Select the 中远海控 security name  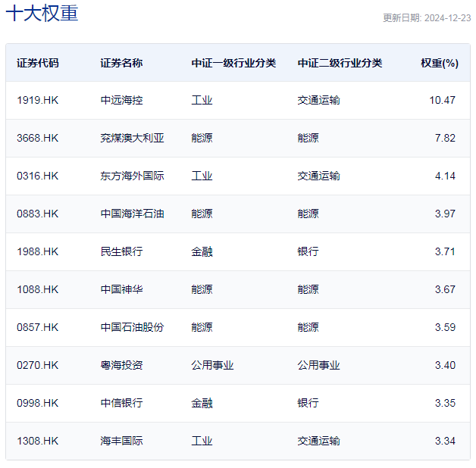click(121, 100)
